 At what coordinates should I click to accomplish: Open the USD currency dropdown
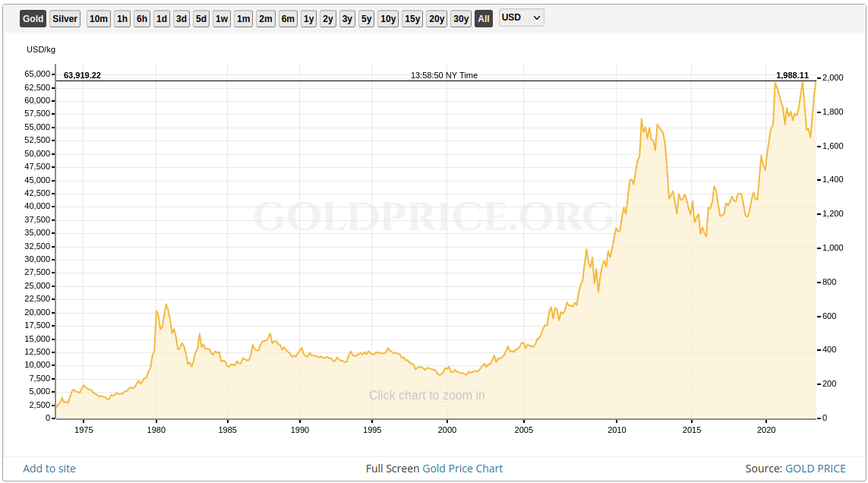[x=521, y=18]
